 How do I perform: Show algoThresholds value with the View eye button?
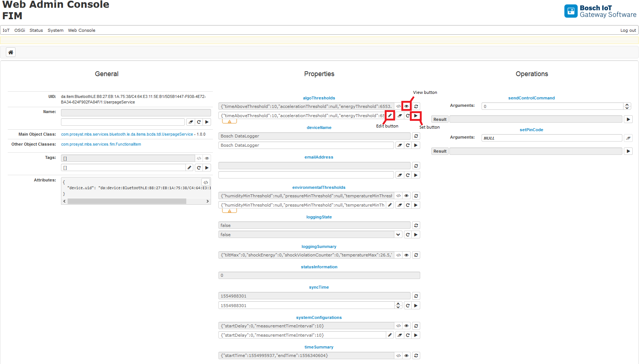coord(407,106)
